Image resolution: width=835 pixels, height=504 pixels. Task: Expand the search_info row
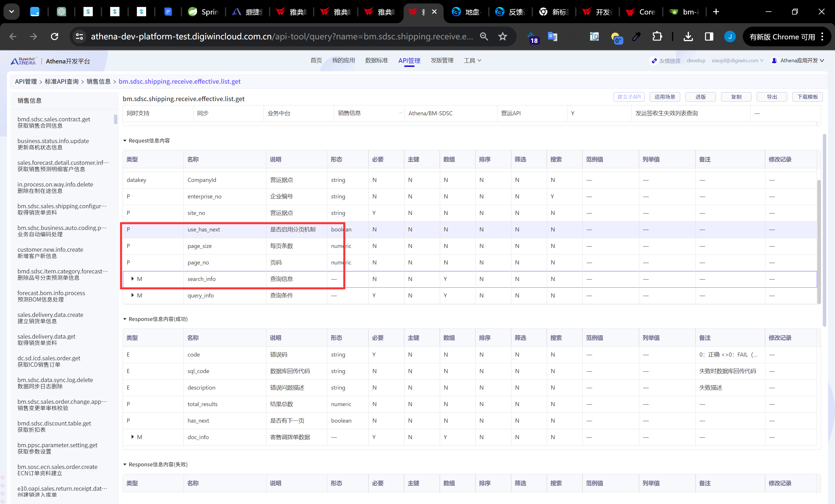[132, 279]
